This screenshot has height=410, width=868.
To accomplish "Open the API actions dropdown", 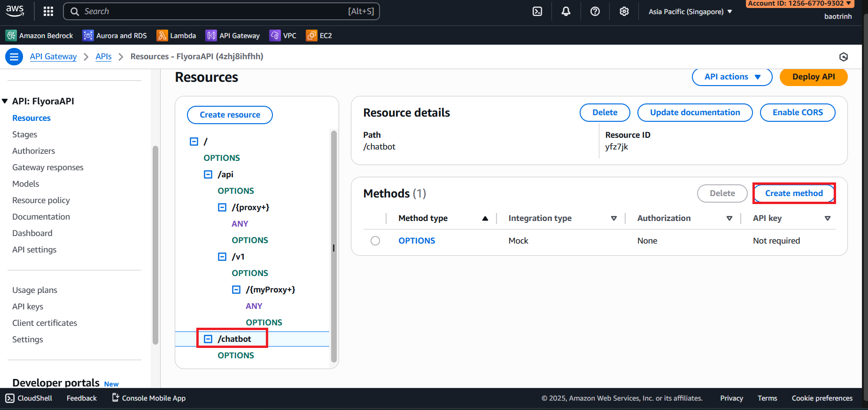I will pyautogui.click(x=732, y=77).
